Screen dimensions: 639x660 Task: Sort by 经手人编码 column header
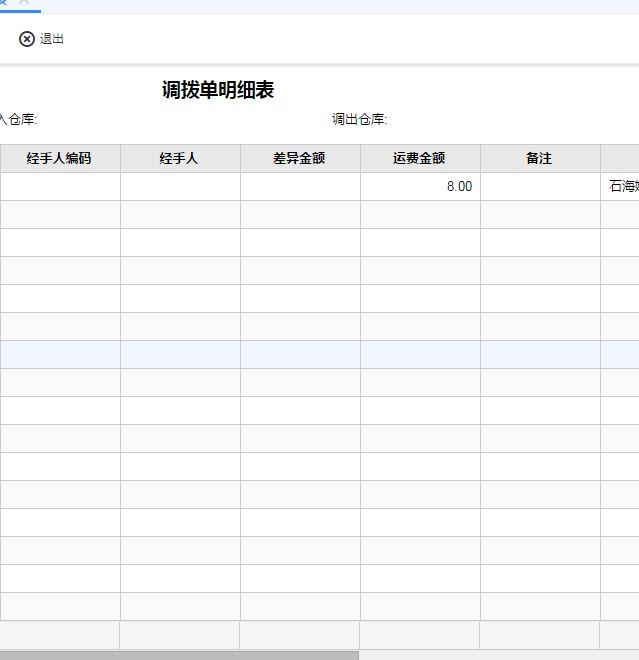pos(59,159)
